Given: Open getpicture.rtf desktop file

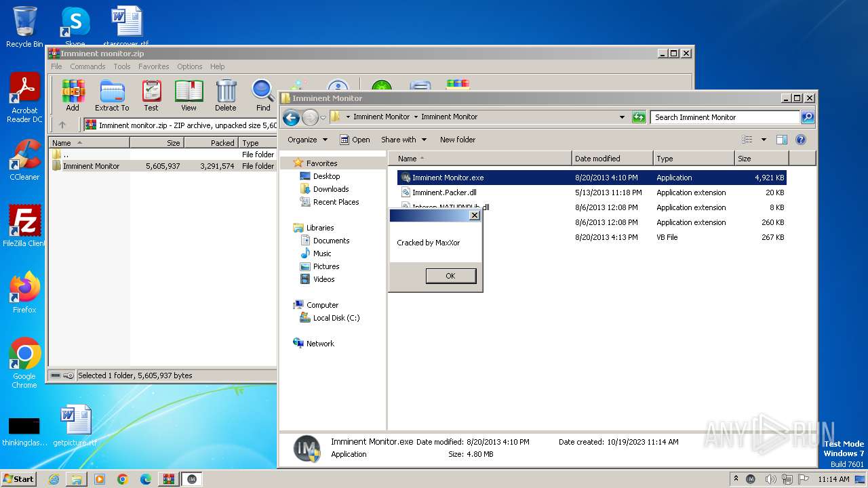Looking at the screenshot, I should [75, 426].
